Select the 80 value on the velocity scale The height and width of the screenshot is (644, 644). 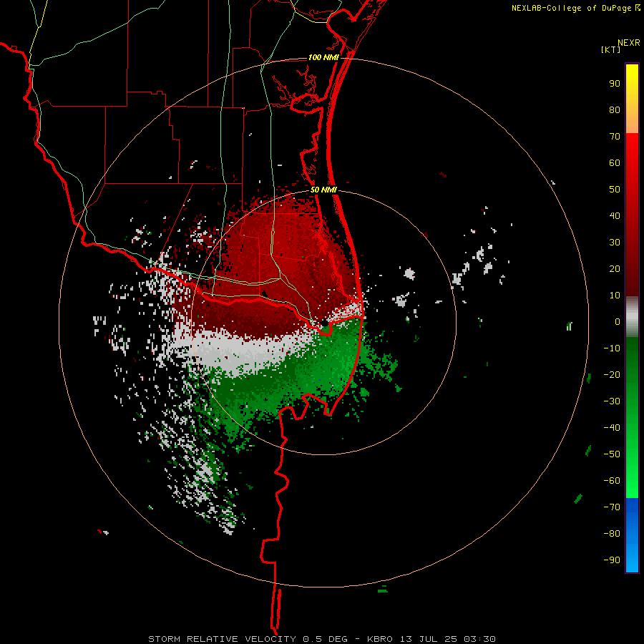[x=615, y=109]
